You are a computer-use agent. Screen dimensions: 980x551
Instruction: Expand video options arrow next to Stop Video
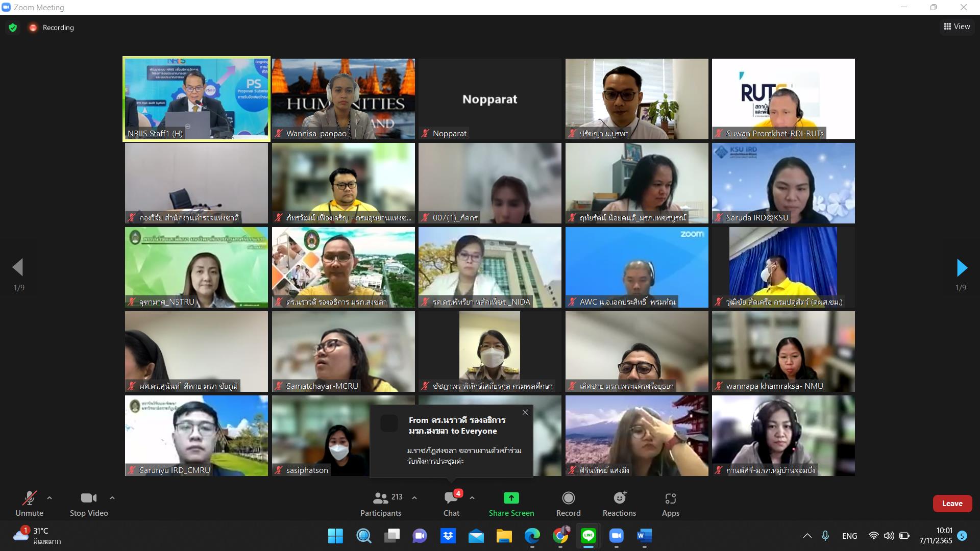click(x=112, y=497)
